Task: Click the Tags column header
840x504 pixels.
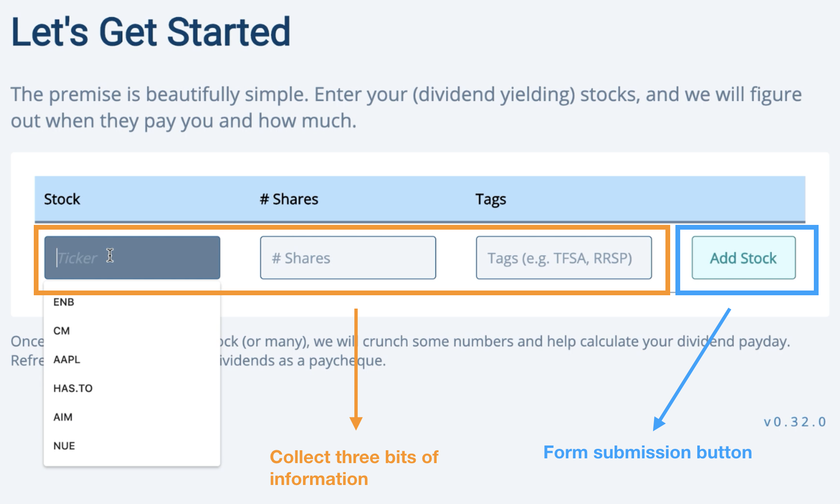Action: (490, 199)
